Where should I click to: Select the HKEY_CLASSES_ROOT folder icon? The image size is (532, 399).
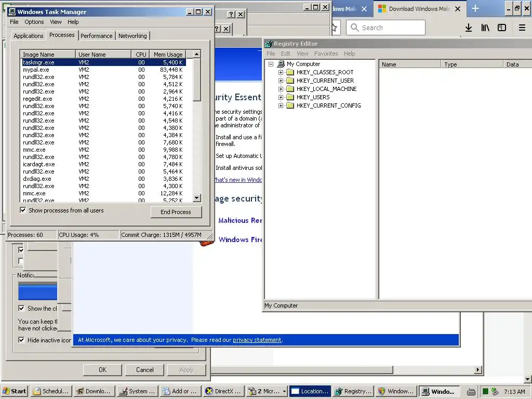click(x=290, y=72)
